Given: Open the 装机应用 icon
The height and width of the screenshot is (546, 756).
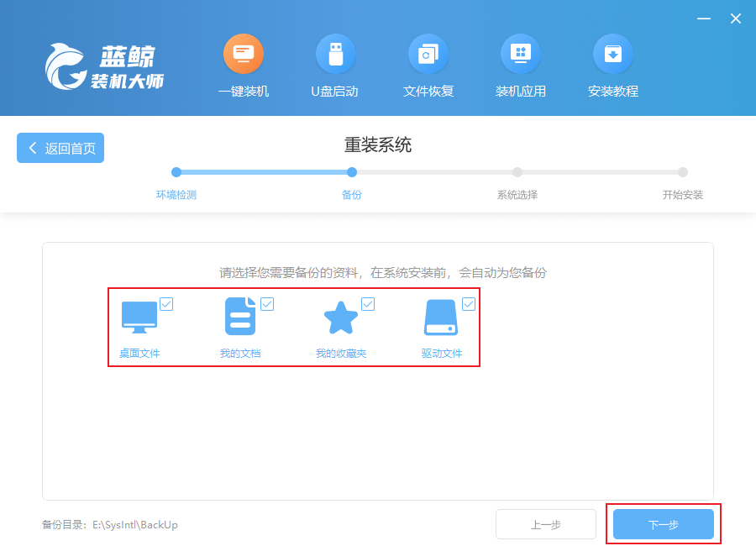Looking at the screenshot, I should 521,55.
